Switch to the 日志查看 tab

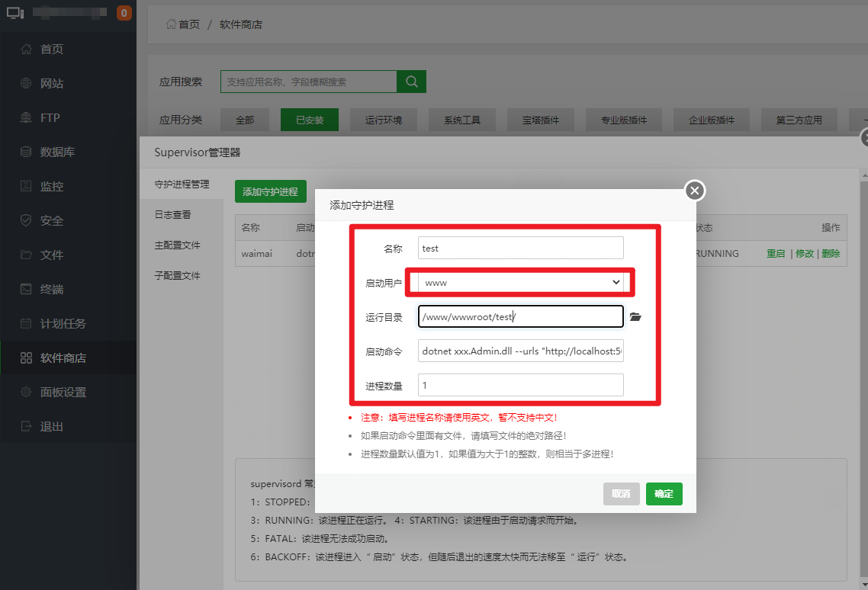(x=173, y=215)
